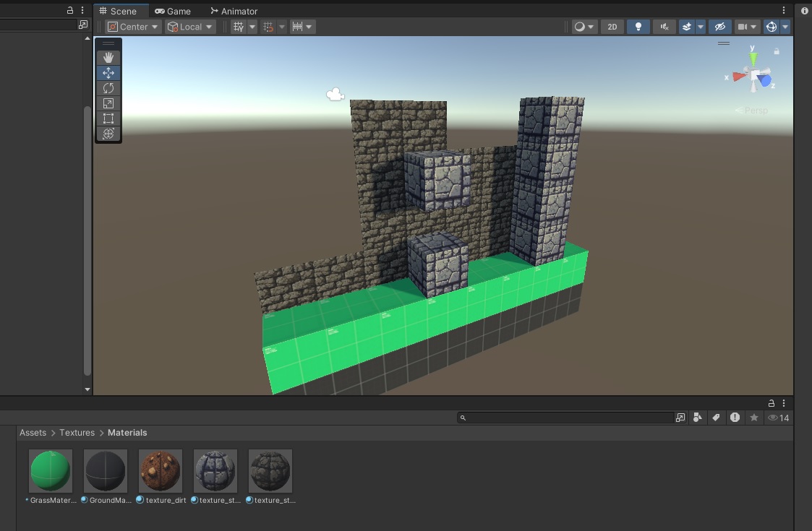812x531 pixels.
Task: Open the gizmos dropdown arrow
Action: coord(785,27)
